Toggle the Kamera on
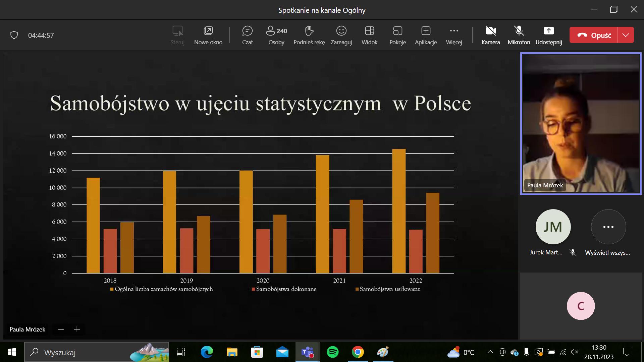This screenshot has height=362, width=644. pos(491,35)
